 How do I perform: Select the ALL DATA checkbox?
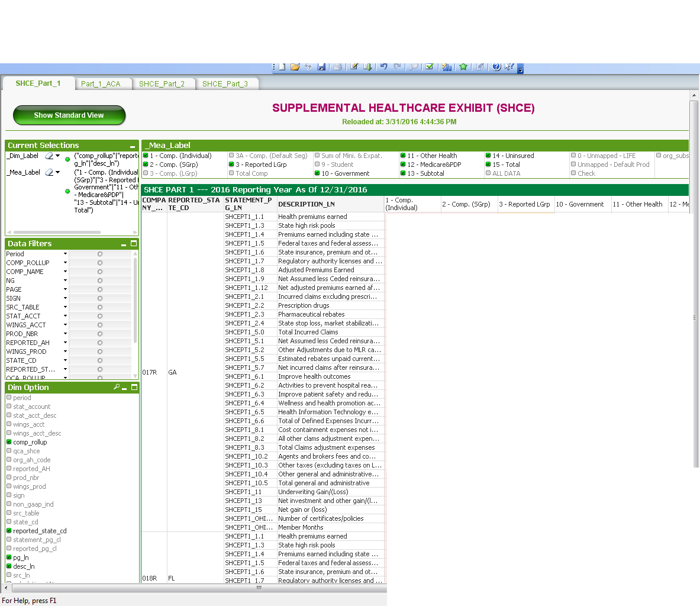[489, 173]
